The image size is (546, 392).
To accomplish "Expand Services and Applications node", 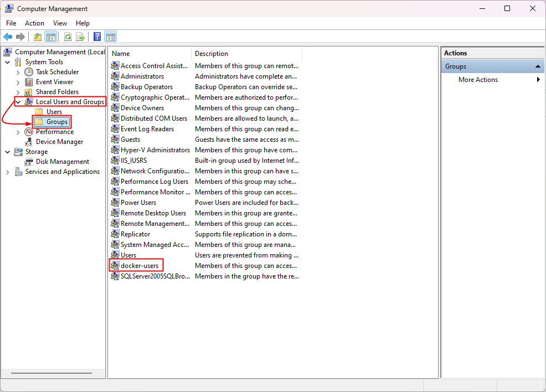I will point(7,172).
